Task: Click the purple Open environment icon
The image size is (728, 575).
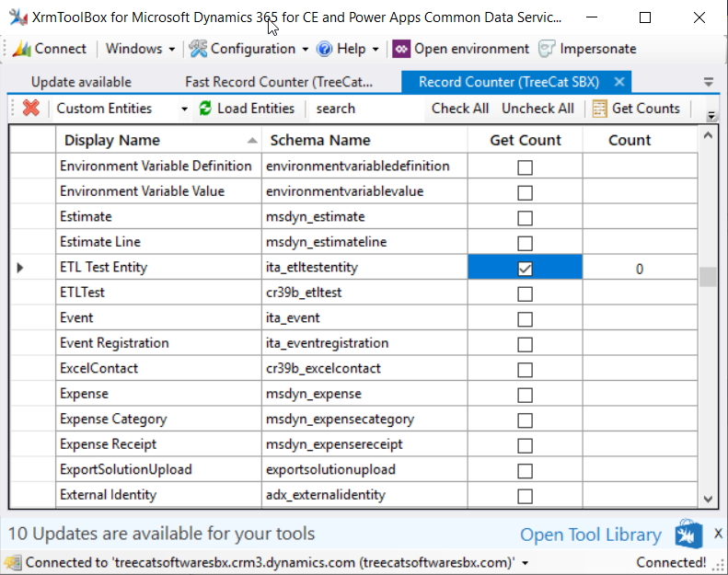Action: coord(401,49)
